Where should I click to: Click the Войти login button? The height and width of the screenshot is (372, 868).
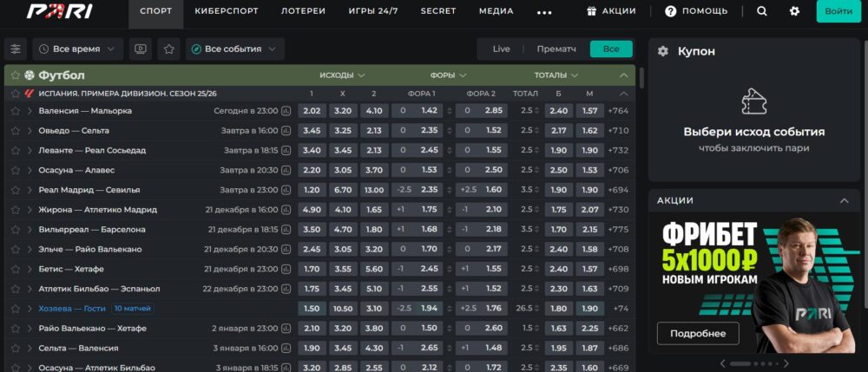(x=838, y=11)
